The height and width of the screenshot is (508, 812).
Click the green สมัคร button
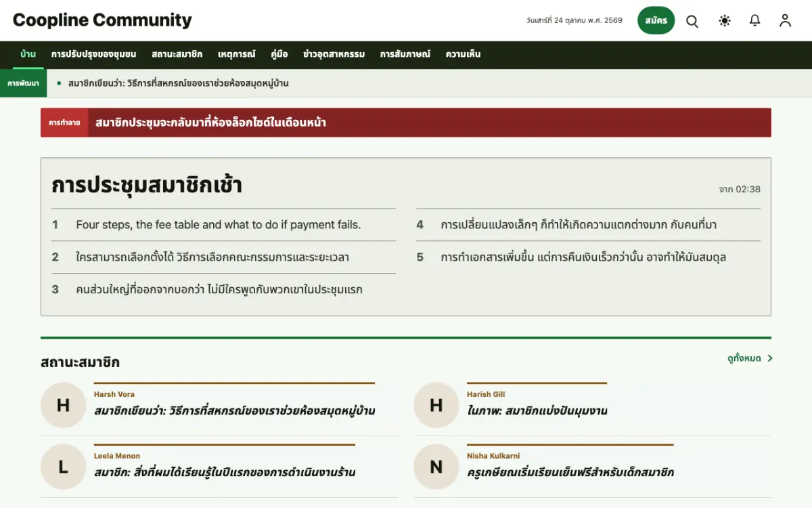(x=656, y=20)
